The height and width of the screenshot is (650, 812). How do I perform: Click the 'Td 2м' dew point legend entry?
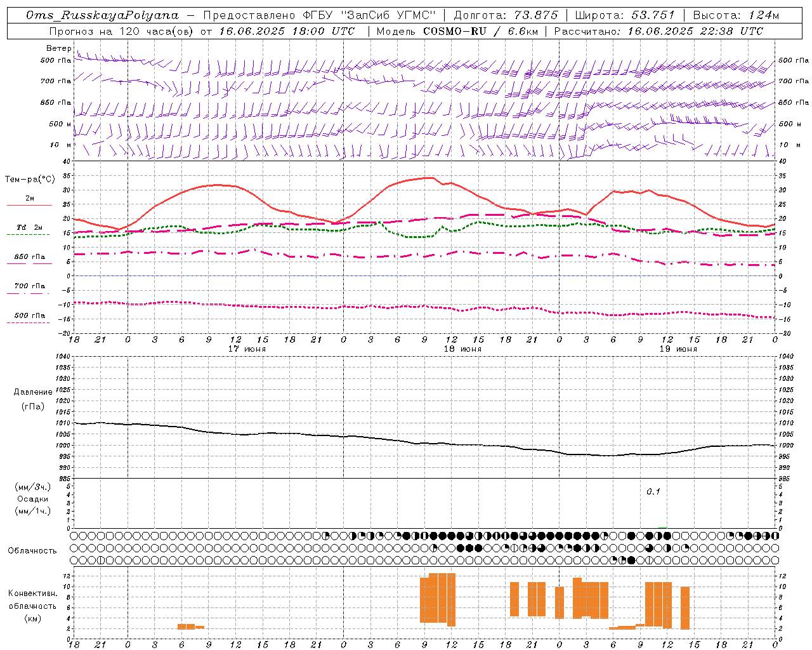29,228
